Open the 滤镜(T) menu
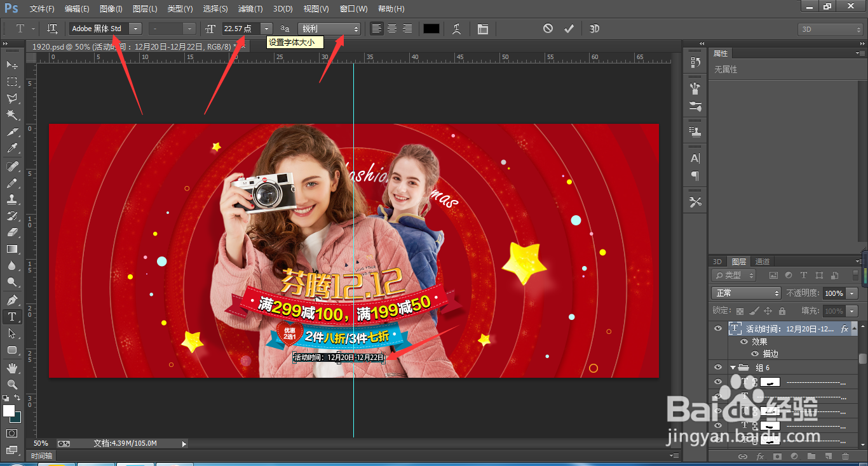The height and width of the screenshot is (466, 868). [x=250, y=9]
